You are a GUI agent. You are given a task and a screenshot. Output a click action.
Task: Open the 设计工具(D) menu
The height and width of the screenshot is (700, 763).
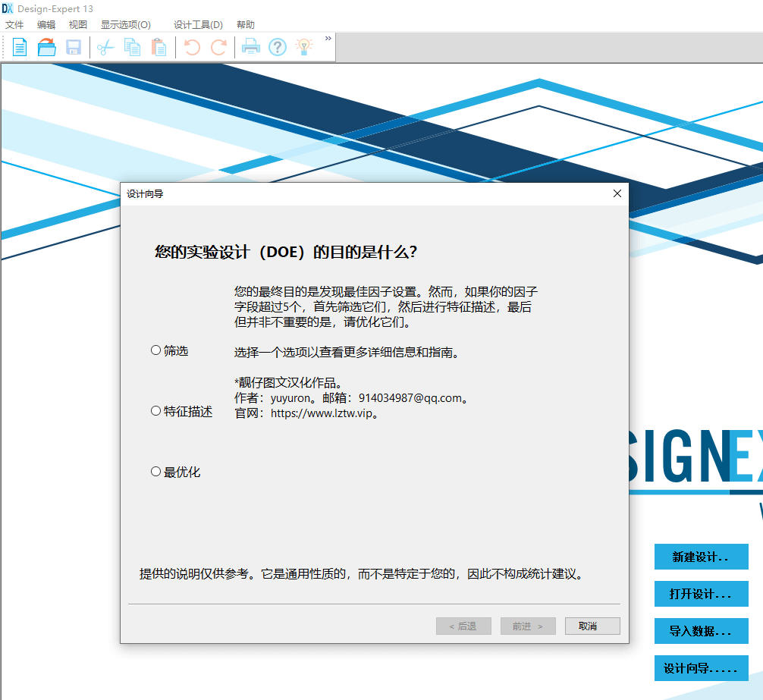click(198, 25)
